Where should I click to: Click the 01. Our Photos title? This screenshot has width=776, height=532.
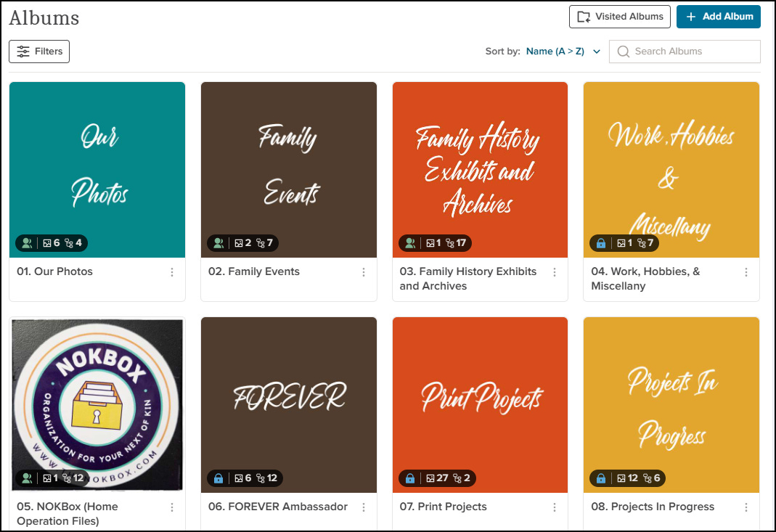pos(55,271)
